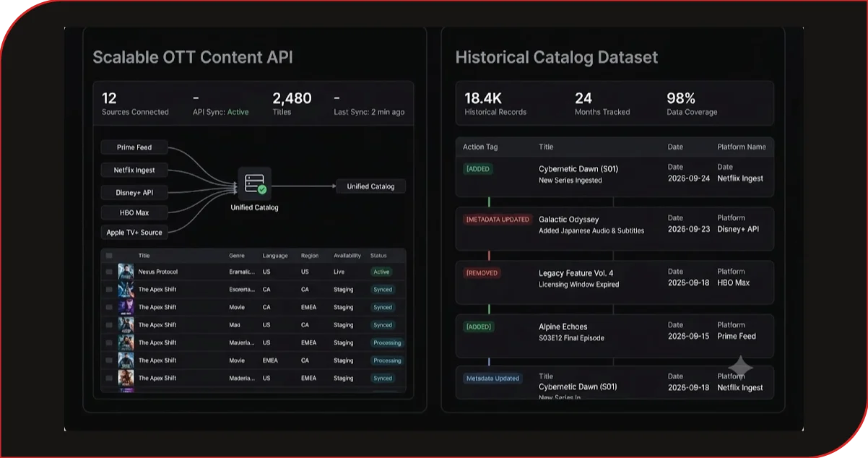Click the Historical Catalog Dataset heading
Screen dimensions: 868x458
click(557, 58)
